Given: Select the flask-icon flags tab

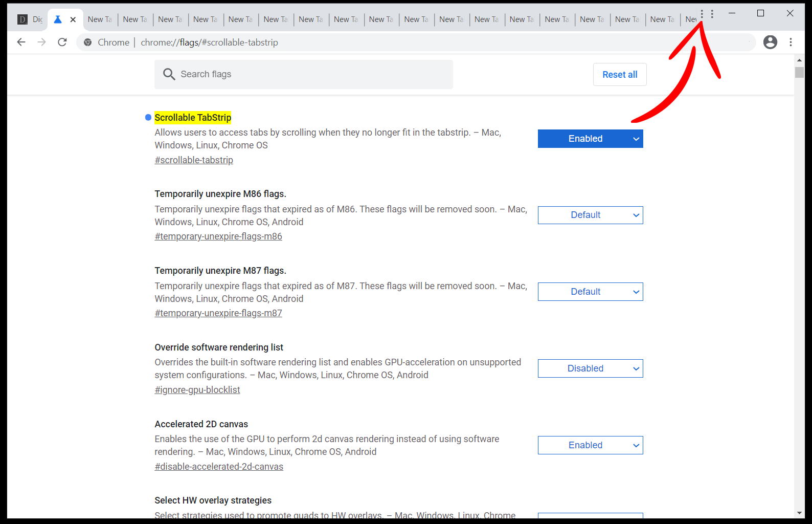Looking at the screenshot, I should tap(58, 19).
